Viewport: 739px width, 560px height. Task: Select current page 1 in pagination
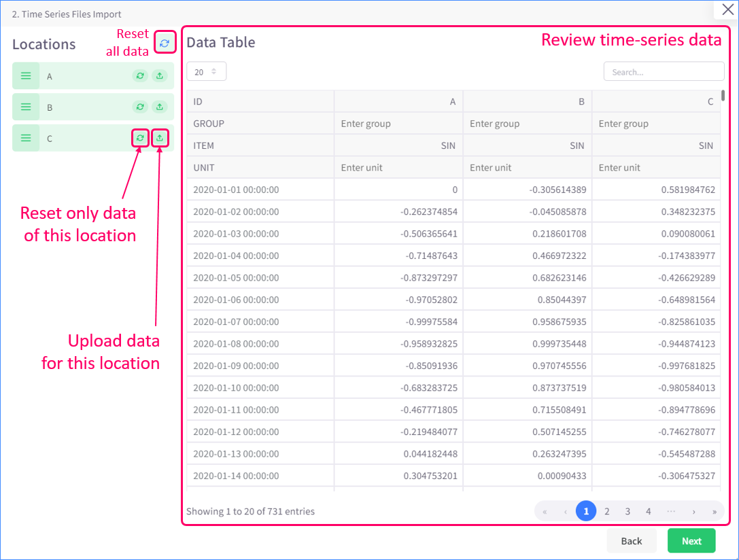tap(586, 511)
